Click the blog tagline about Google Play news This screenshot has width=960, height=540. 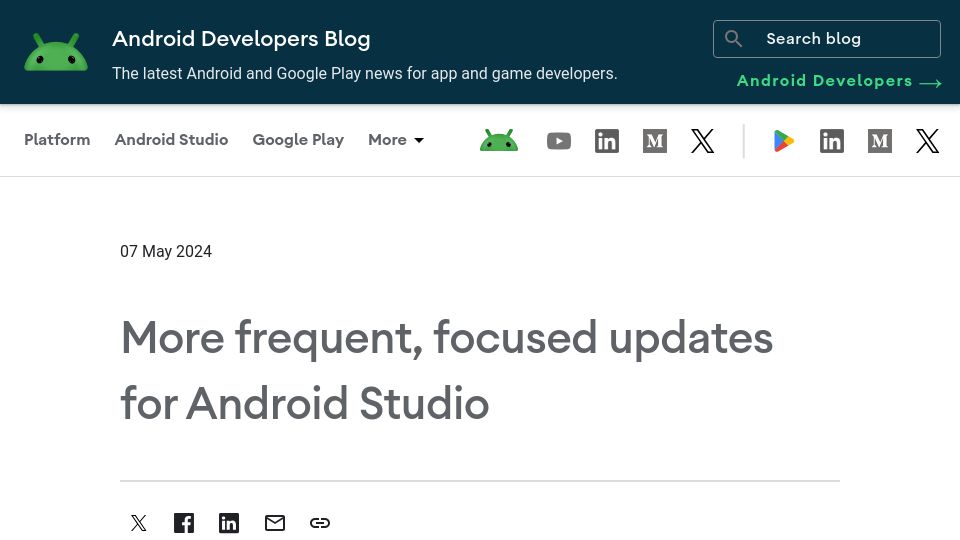coord(365,73)
